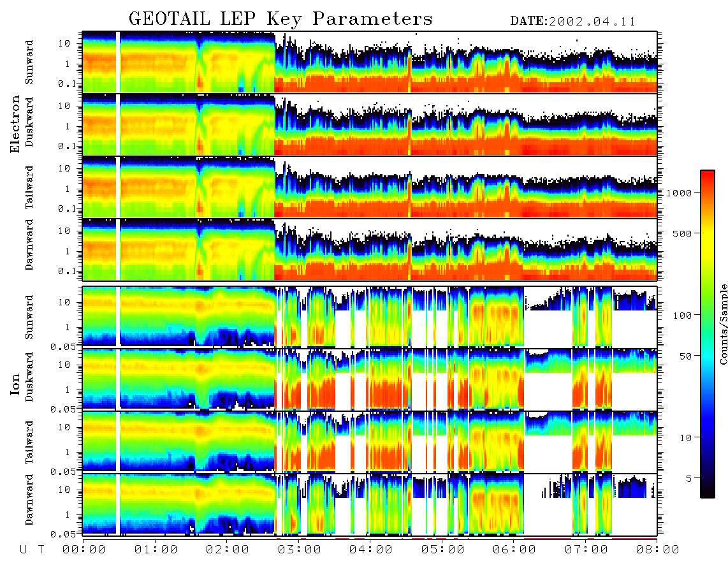Click the "U T" axis label
The image size is (728, 561).
(32, 550)
